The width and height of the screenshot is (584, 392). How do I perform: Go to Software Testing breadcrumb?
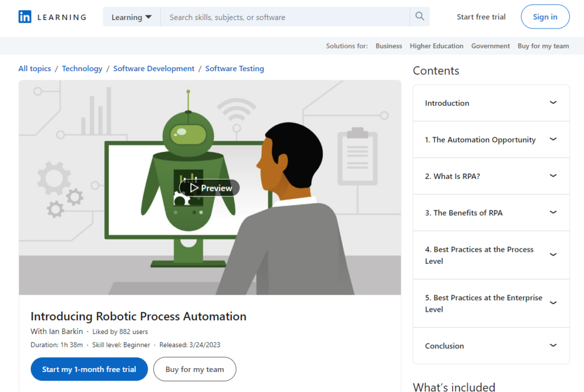(x=234, y=68)
